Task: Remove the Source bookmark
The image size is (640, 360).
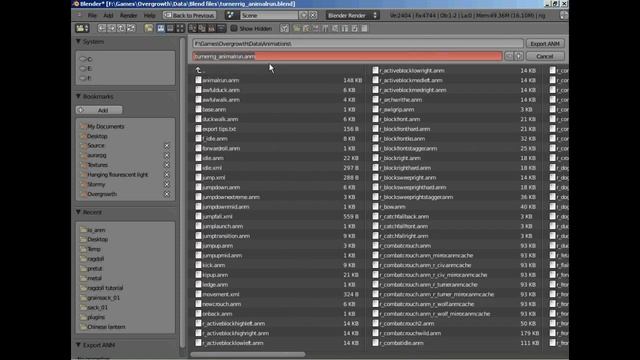Action: tap(167, 146)
